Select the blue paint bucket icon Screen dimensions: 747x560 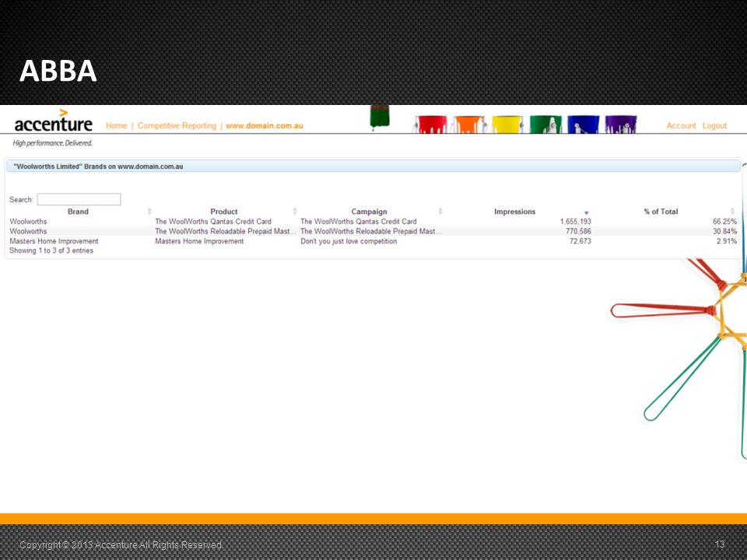[583, 124]
